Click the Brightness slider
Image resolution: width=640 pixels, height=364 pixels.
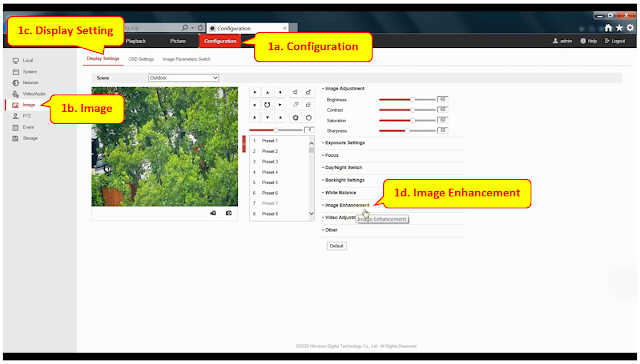407,100
